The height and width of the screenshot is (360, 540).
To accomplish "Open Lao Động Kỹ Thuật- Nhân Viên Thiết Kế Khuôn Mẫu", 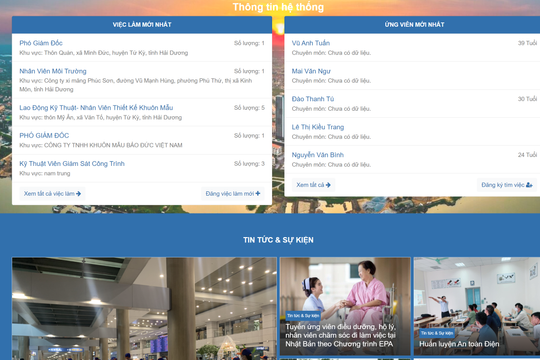I will click(x=96, y=107).
